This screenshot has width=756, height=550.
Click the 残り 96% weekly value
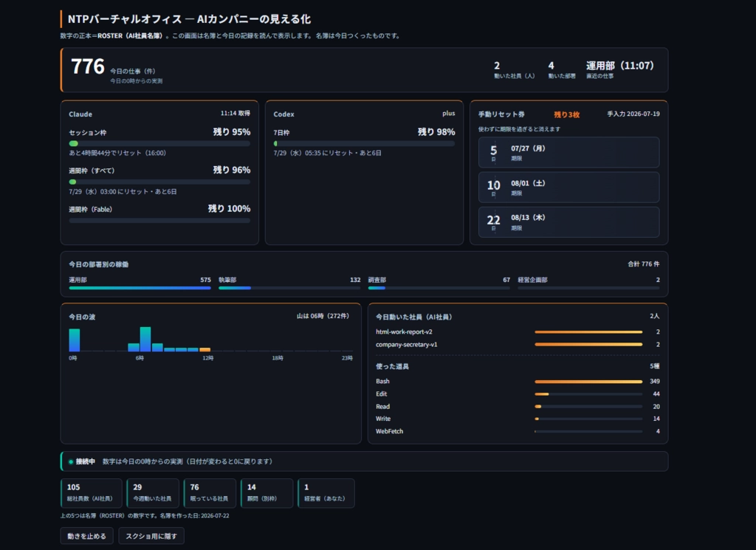(232, 170)
